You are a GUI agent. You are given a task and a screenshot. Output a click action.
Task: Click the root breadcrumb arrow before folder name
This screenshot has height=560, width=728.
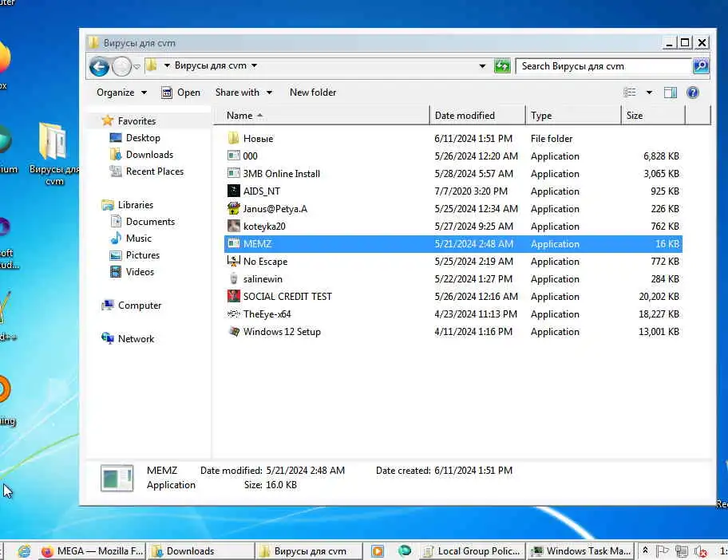(x=167, y=65)
